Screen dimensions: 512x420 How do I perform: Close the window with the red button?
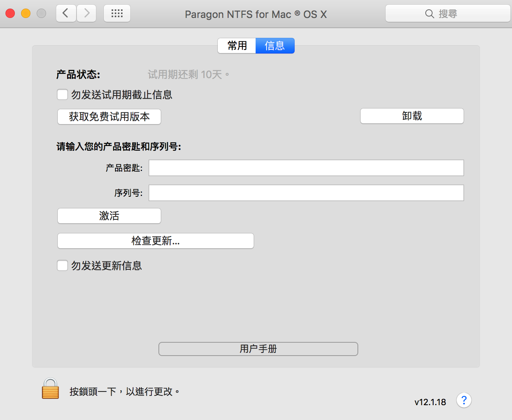click(x=10, y=14)
